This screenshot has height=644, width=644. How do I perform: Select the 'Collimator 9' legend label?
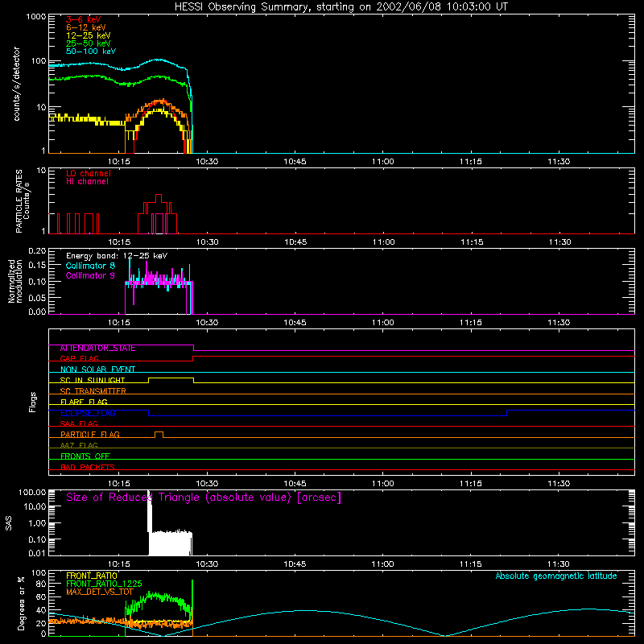tap(90, 275)
